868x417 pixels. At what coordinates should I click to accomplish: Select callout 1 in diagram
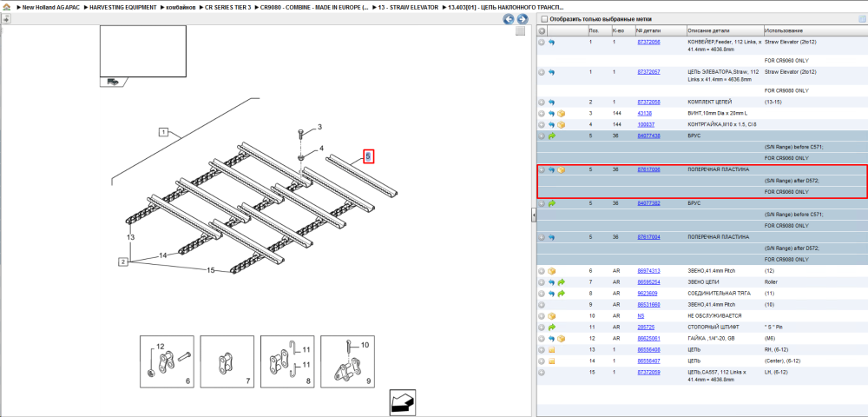tap(164, 132)
